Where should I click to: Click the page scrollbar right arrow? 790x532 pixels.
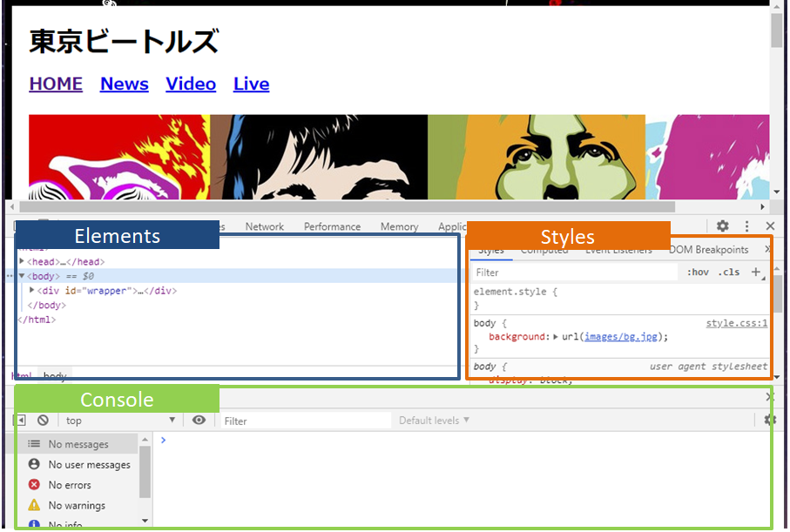point(762,206)
